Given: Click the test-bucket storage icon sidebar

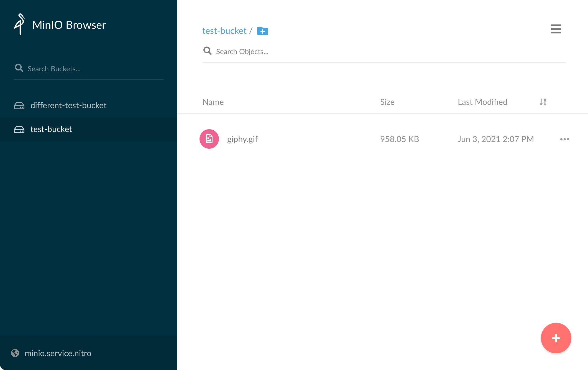Looking at the screenshot, I should click(19, 129).
